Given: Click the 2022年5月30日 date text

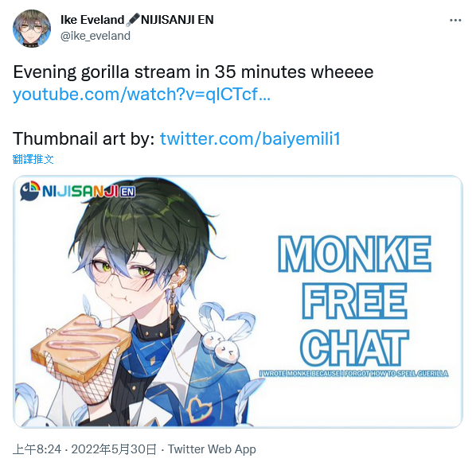Looking at the screenshot, I should (114, 449).
